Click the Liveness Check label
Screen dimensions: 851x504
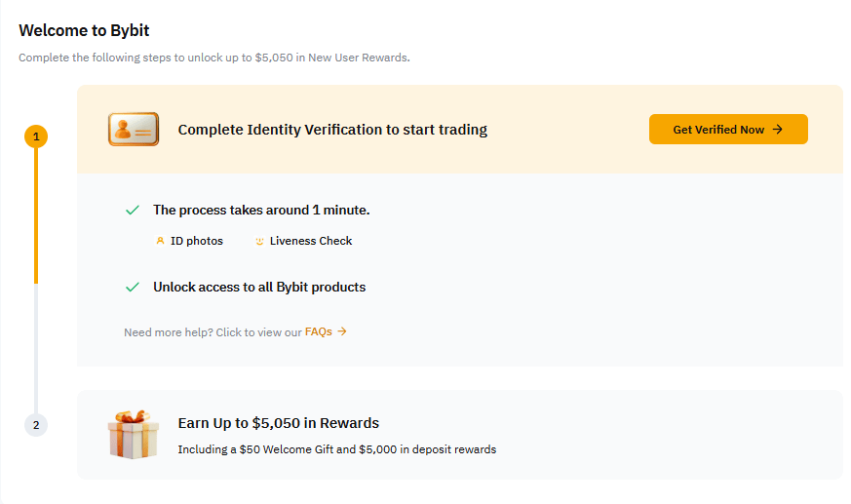coord(311,241)
